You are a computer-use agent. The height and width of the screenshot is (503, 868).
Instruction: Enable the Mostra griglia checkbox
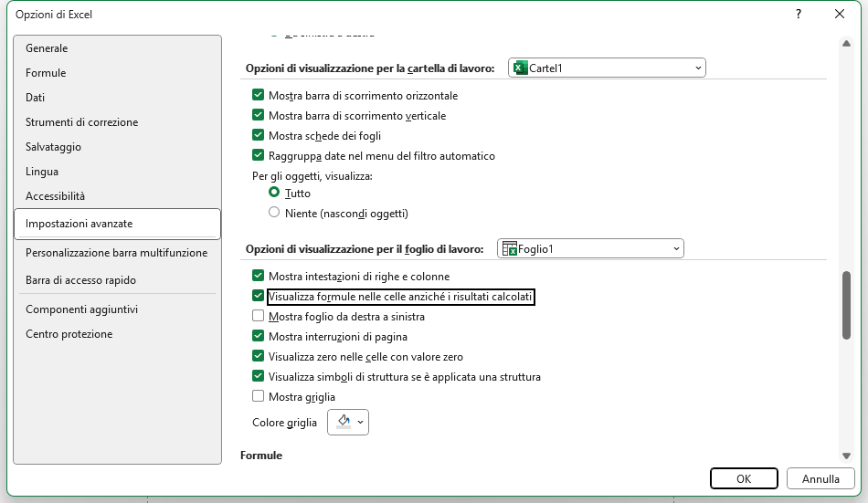click(258, 396)
